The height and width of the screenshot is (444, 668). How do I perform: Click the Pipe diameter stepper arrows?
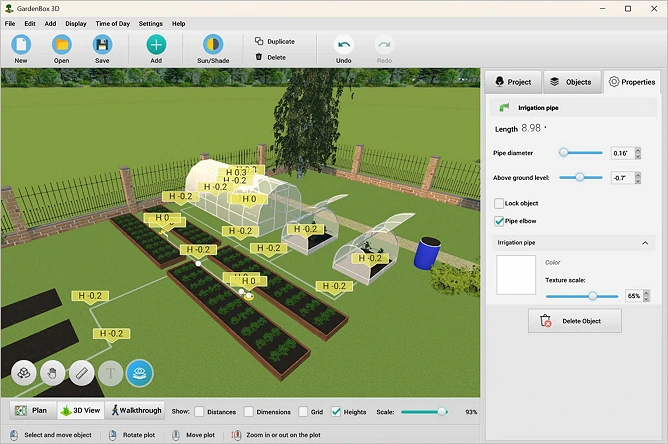(x=638, y=153)
